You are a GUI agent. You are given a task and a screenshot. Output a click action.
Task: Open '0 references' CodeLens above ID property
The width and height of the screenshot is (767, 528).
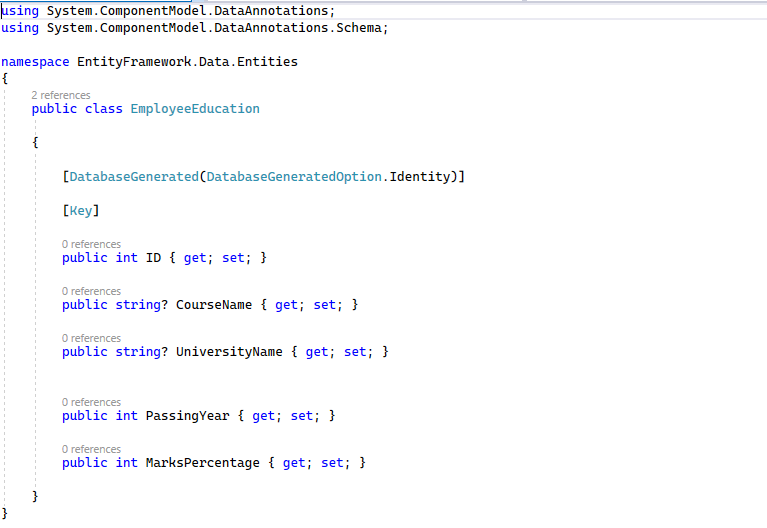pos(91,244)
